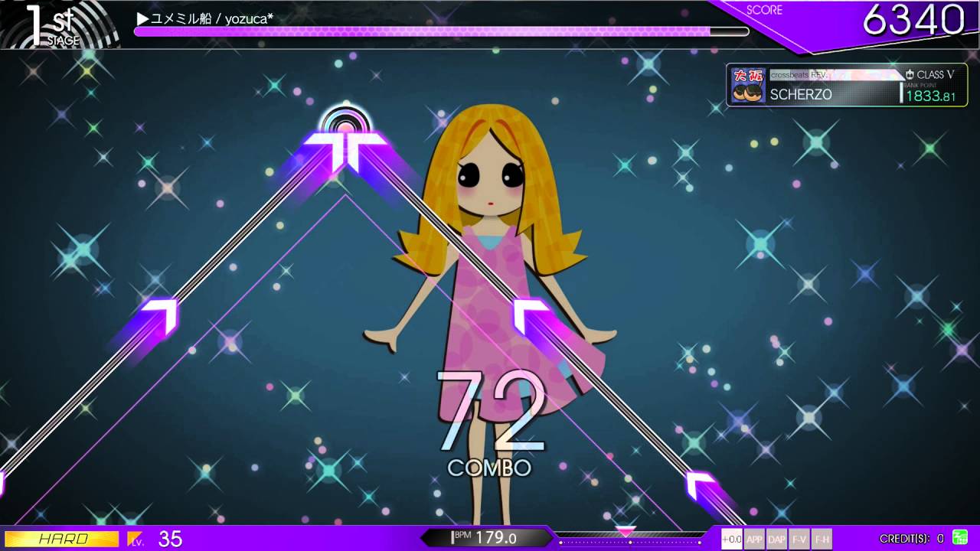Tap the arrow note overlapping the character's dress
980x551 pixels.
(530, 315)
